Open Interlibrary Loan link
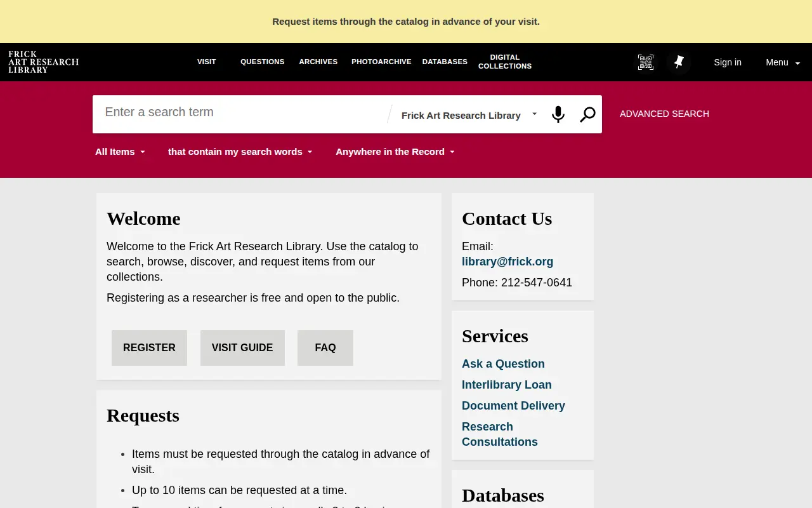 pyautogui.click(x=507, y=385)
